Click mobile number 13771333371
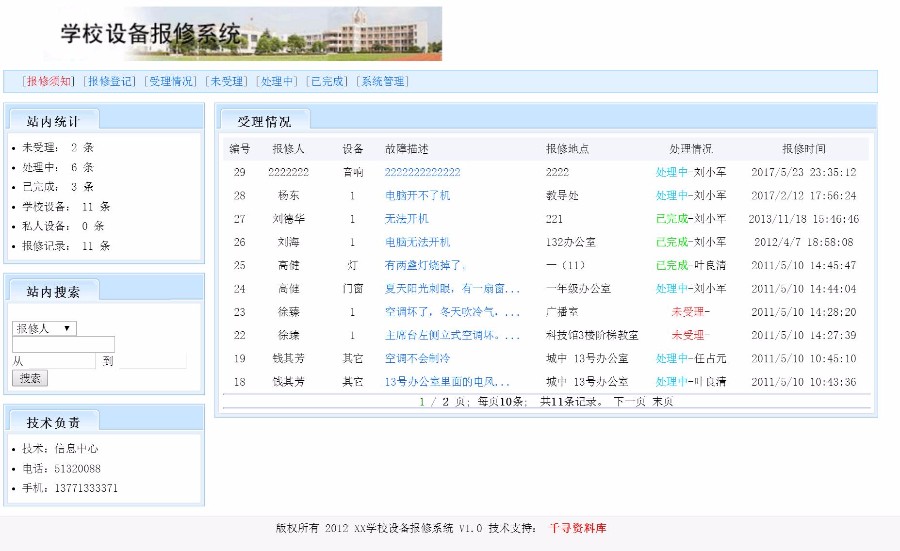The width and height of the screenshot is (900, 551). coord(86,488)
